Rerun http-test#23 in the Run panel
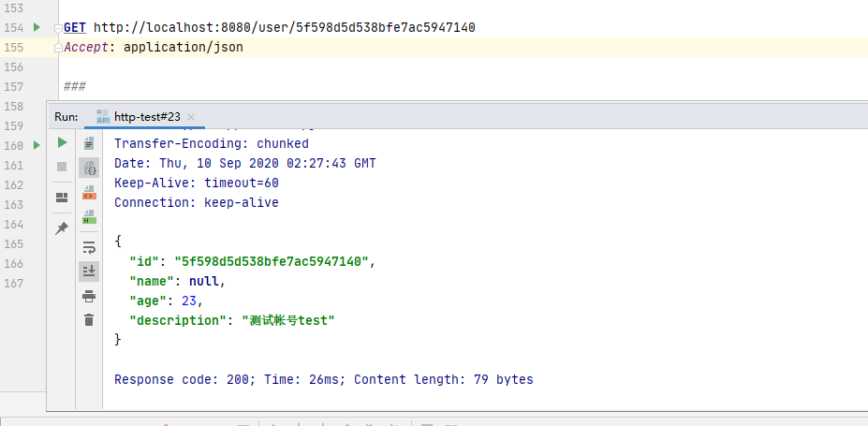The height and width of the screenshot is (426, 868). (62, 142)
